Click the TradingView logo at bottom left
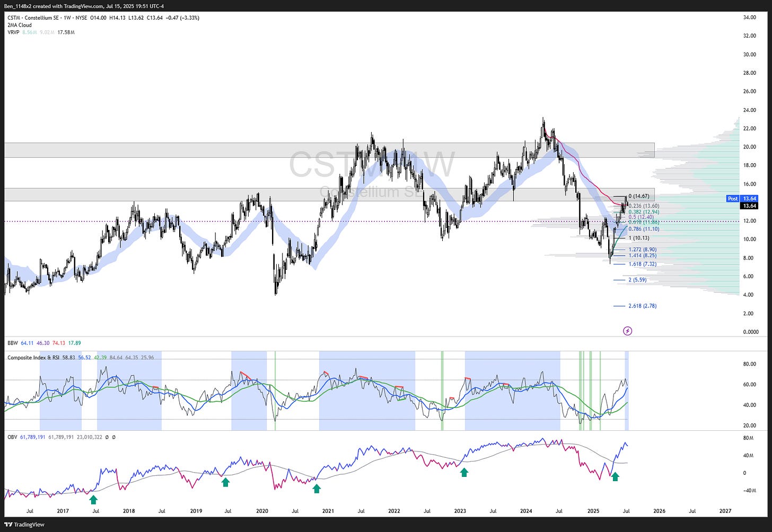Viewport: 772px width, 532px height. (x=25, y=525)
